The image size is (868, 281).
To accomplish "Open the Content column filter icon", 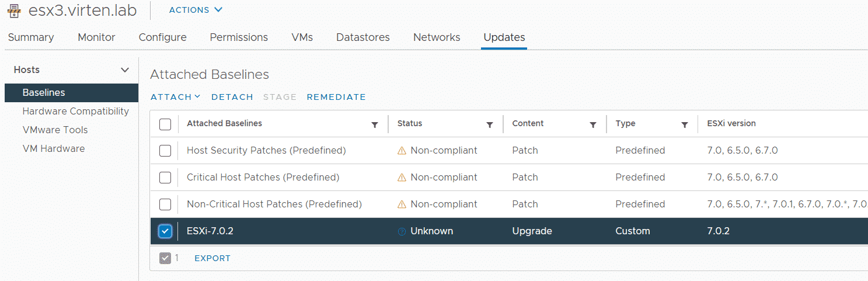I will pos(593,124).
